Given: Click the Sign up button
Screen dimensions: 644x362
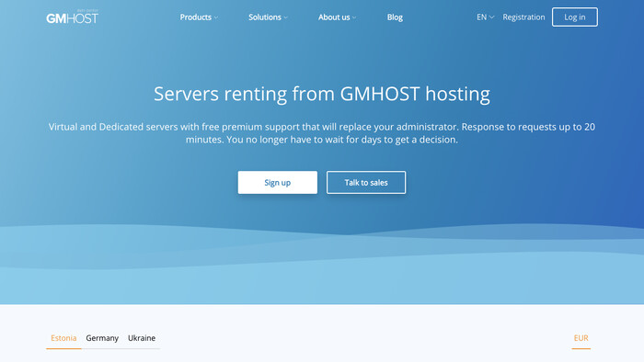Looking at the screenshot, I should pyautogui.click(x=278, y=183).
